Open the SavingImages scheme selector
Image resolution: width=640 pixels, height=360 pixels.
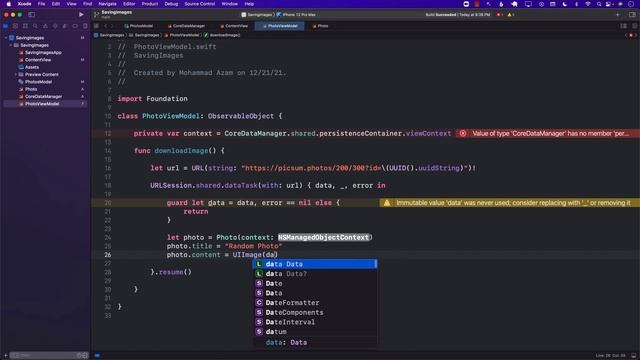point(257,15)
